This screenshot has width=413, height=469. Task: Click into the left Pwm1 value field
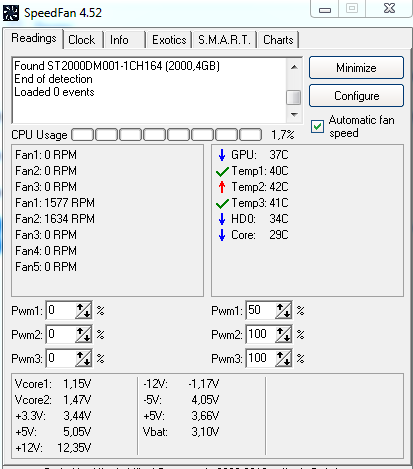pos(61,311)
